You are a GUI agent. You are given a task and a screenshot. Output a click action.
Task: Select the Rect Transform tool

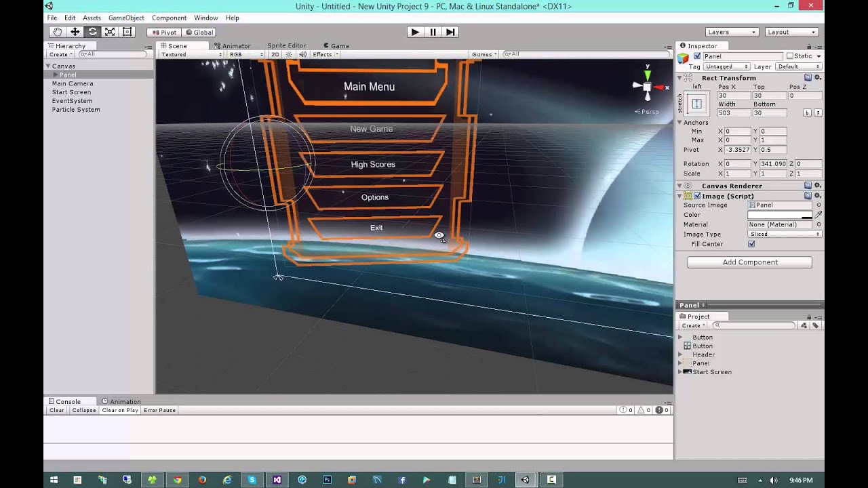(127, 32)
